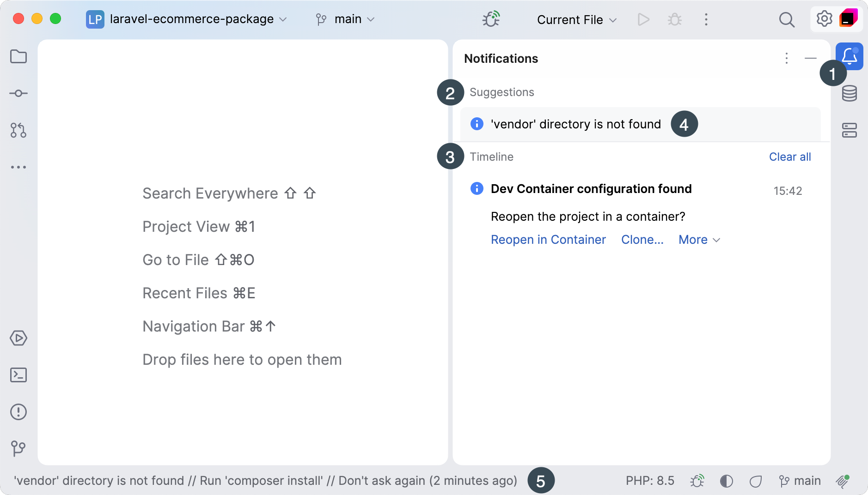Screen dimensions: 868x495
Task: Click the Project View hint text
Action: [x=199, y=227]
